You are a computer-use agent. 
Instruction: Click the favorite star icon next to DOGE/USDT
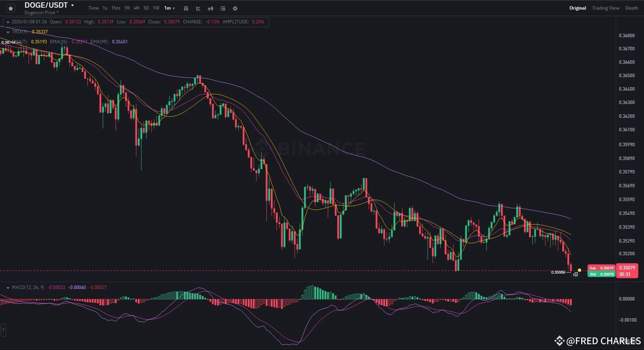tap(10, 8)
